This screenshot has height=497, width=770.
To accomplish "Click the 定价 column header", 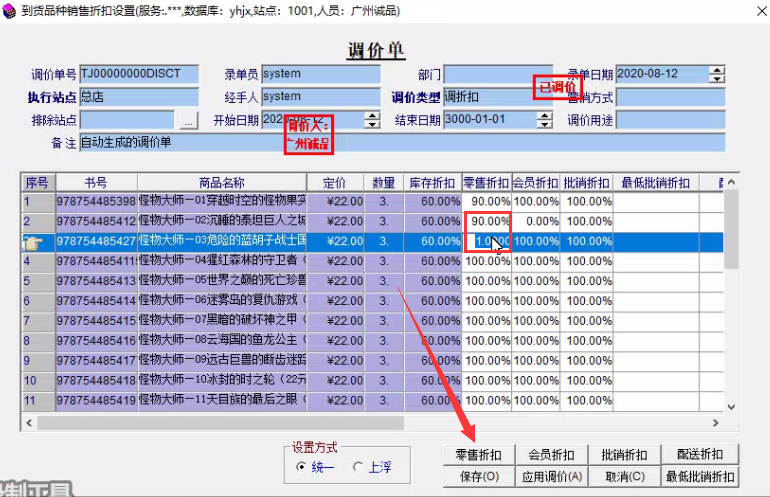I will point(335,183).
